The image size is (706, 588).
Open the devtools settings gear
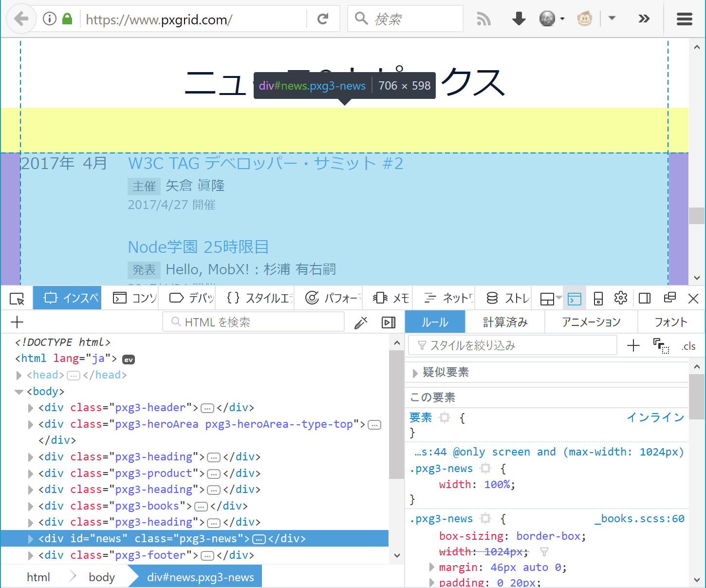620,298
